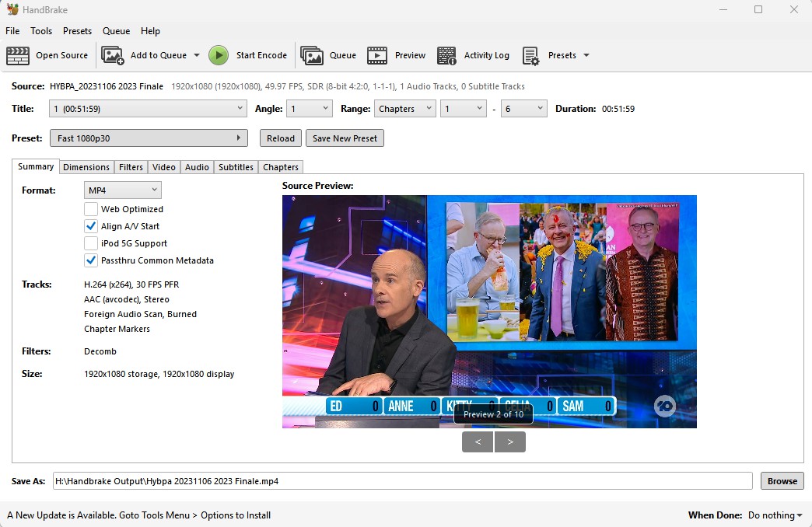Click the HandBrake app logo in title bar
This screenshot has height=527, width=812.
(x=12, y=9)
